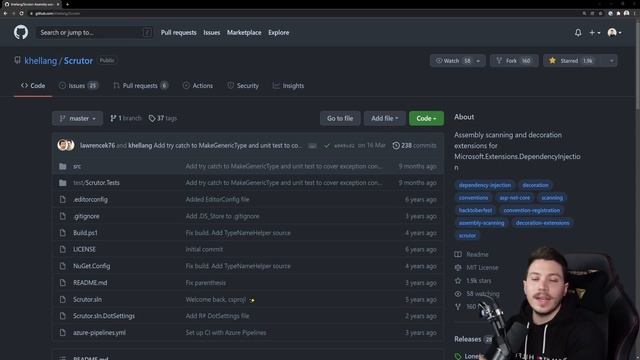Open the src folder
Screen dimensions: 640x360
[77, 167]
